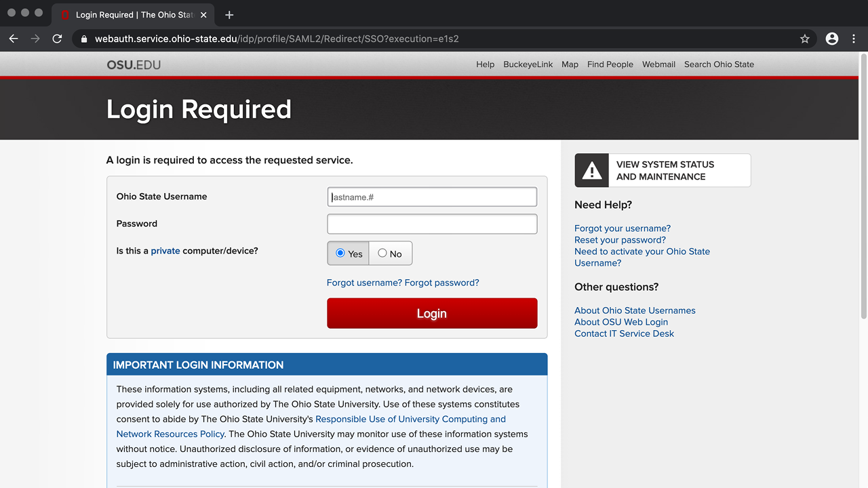Open Forgot your username? help link

623,228
